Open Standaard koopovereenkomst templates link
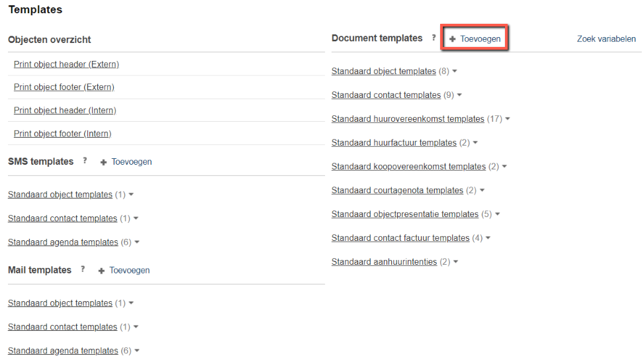This screenshot has width=644, height=362. [x=408, y=166]
